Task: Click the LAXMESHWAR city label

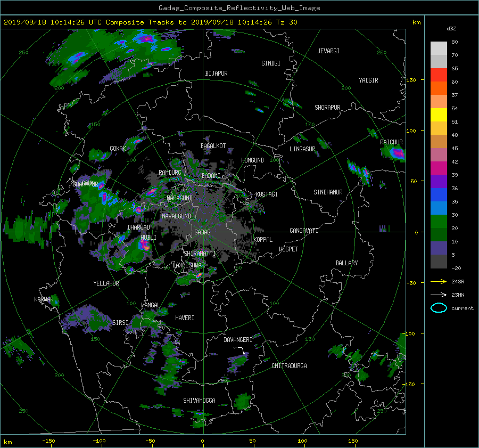Action: coord(188,265)
